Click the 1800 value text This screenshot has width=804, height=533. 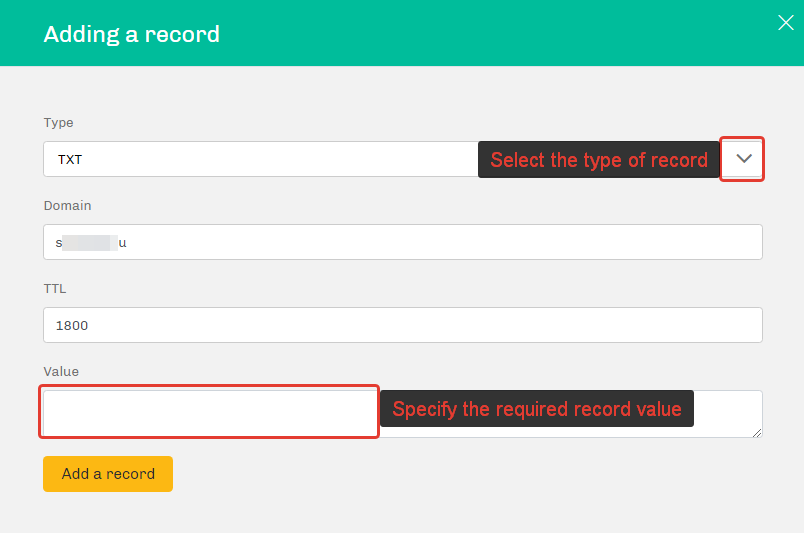pyautogui.click(x=72, y=325)
